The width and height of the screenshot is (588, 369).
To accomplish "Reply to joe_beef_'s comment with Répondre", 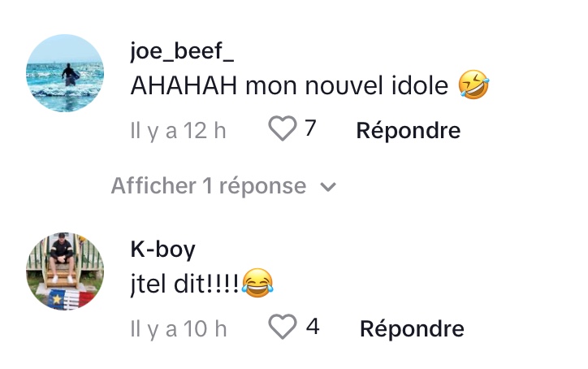I will coord(409,130).
